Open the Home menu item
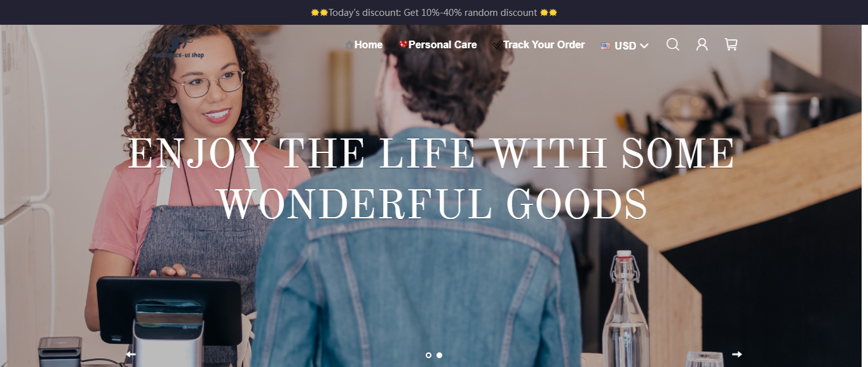Image resolution: width=868 pixels, height=367 pixels. coord(369,44)
